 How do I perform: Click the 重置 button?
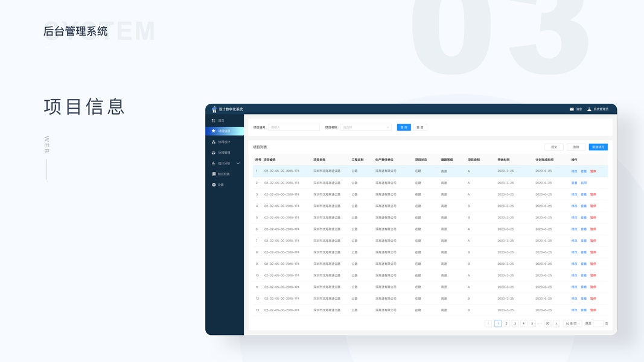pyautogui.click(x=419, y=127)
